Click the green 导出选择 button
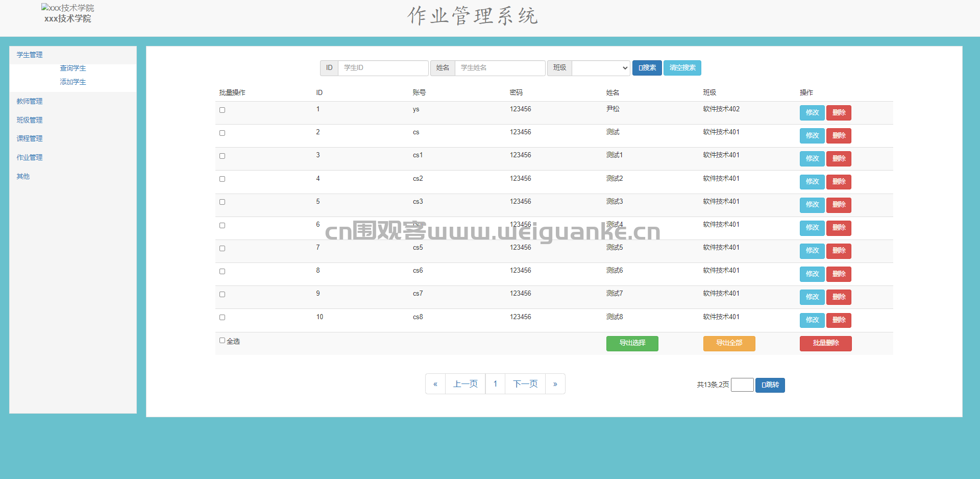The image size is (980, 479). 632,343
